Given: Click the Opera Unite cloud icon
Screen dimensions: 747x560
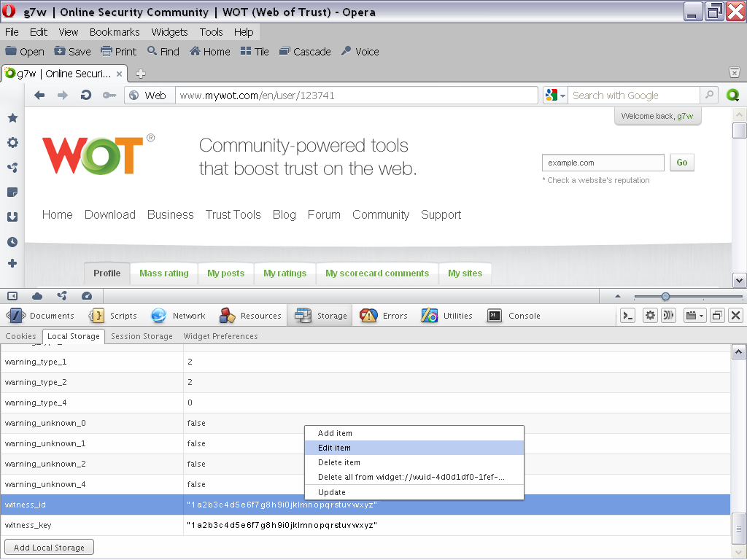Looking at the screenshot, I should 37,296.
